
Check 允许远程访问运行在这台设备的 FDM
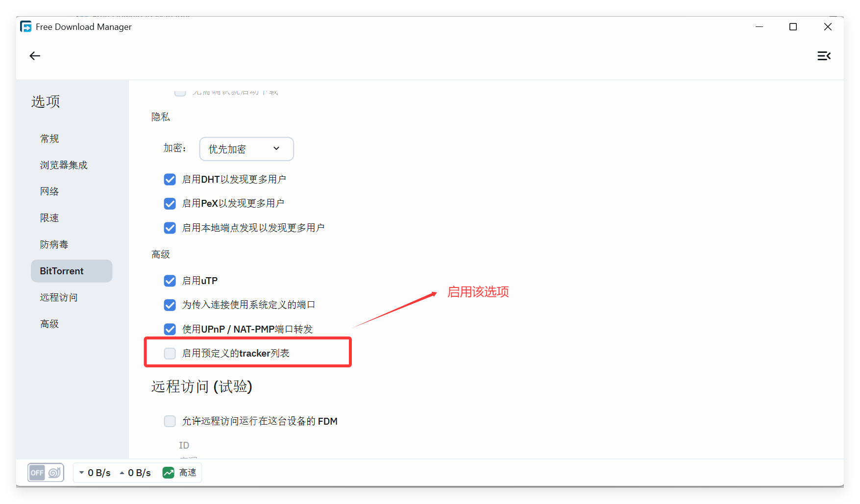tap(170, 421)
